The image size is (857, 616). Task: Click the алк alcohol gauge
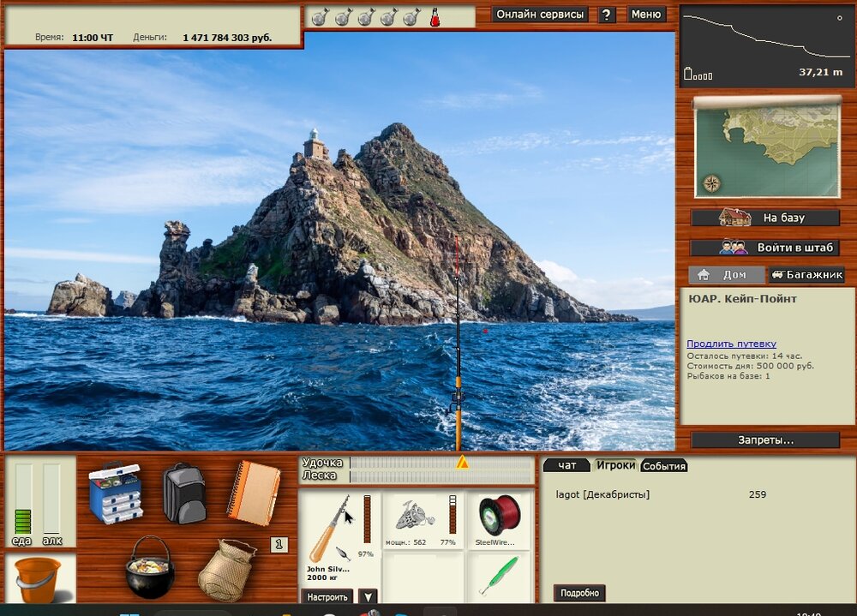(51, 499)
